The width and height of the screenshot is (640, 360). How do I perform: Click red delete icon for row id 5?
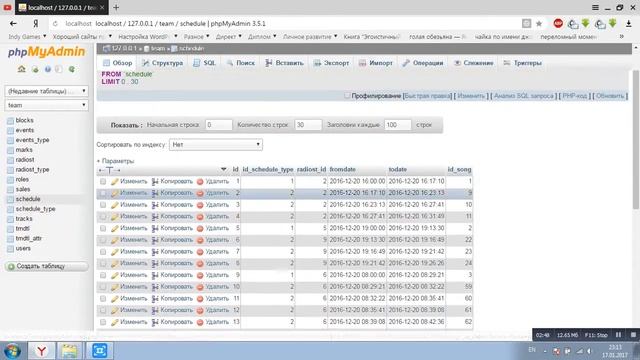coord(200,229)
